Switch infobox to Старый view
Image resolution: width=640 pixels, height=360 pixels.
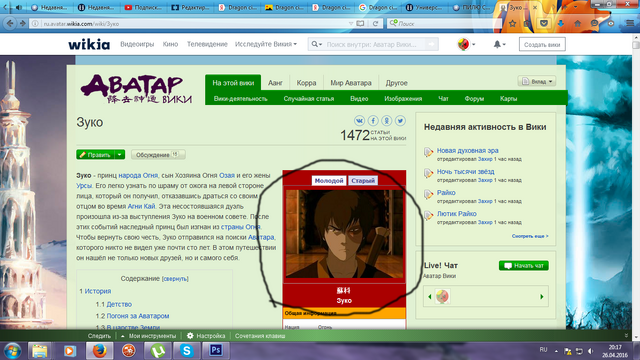[362, 180]
